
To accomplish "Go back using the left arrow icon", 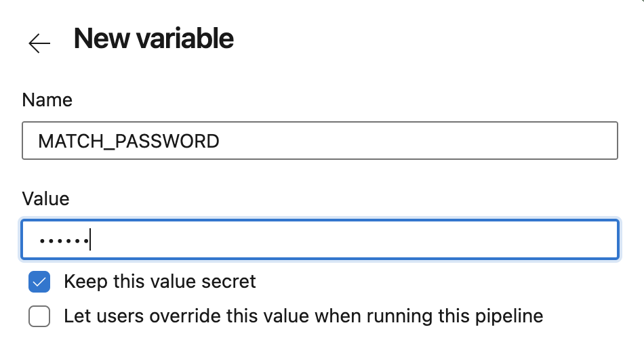I will pyautogui.click(x=39, y=43).
